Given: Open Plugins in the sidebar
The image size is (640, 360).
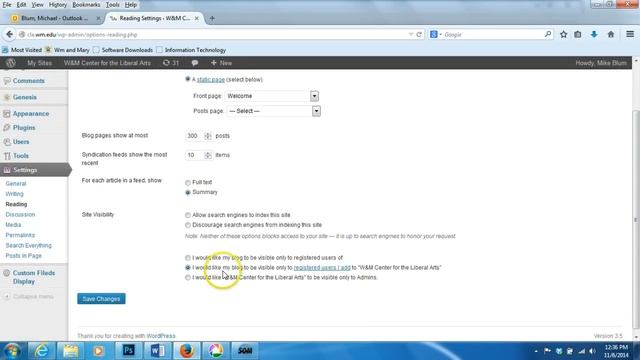Looking at the screenshot, I should [24, 128].
